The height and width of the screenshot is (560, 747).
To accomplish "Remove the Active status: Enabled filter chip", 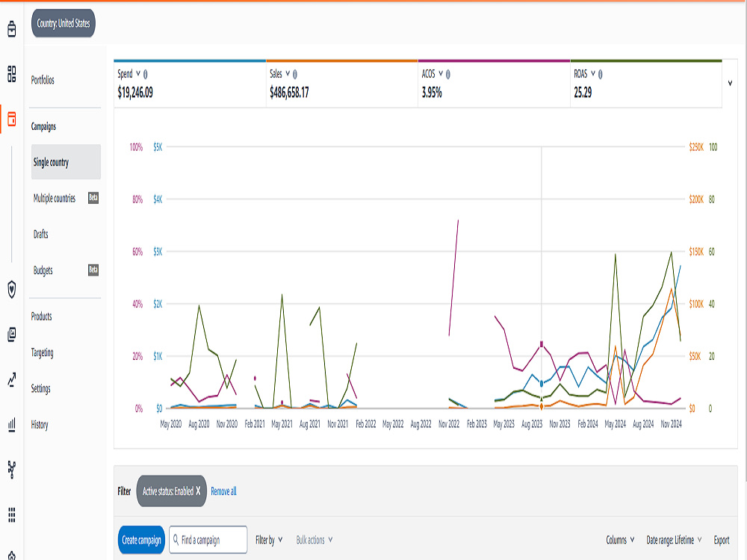I will pos(198,491).
